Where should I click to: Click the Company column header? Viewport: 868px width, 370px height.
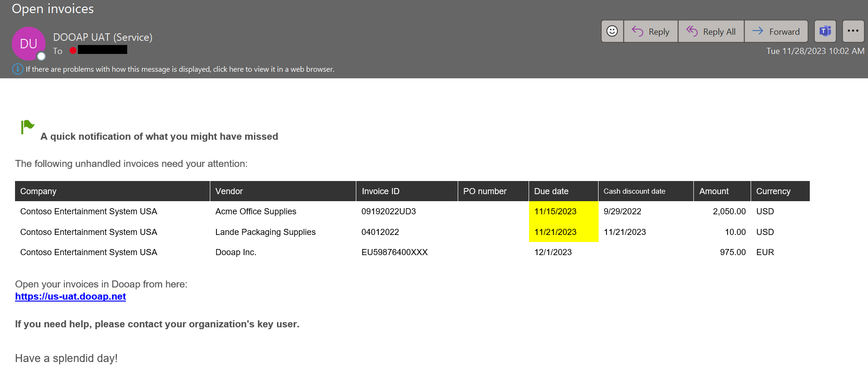[x=112, y=191]
